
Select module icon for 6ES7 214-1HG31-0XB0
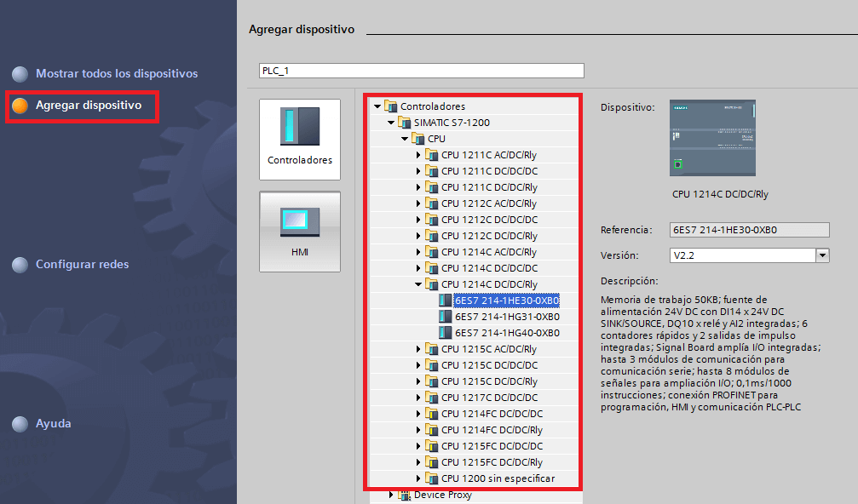pyautogui.click(x=445, y=317)
